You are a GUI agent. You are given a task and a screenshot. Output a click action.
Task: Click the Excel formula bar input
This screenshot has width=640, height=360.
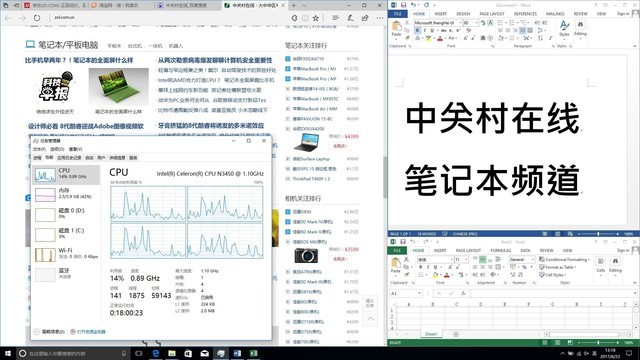point(552,293)
